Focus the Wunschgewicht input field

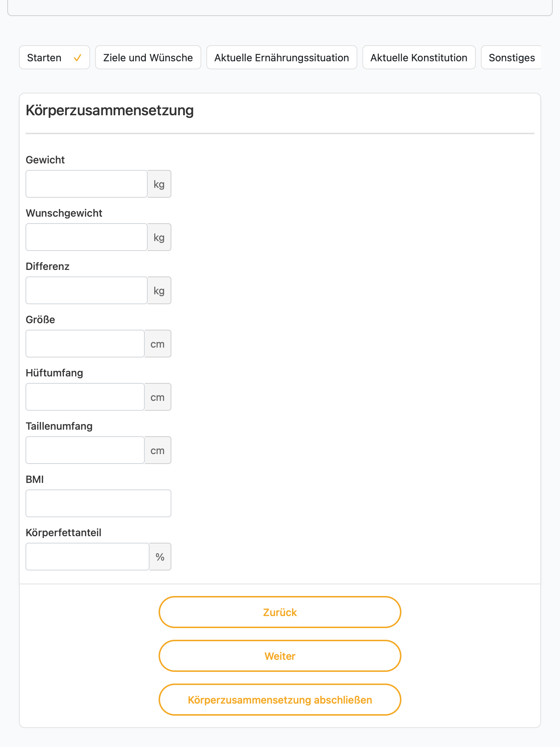coord(86,237)
